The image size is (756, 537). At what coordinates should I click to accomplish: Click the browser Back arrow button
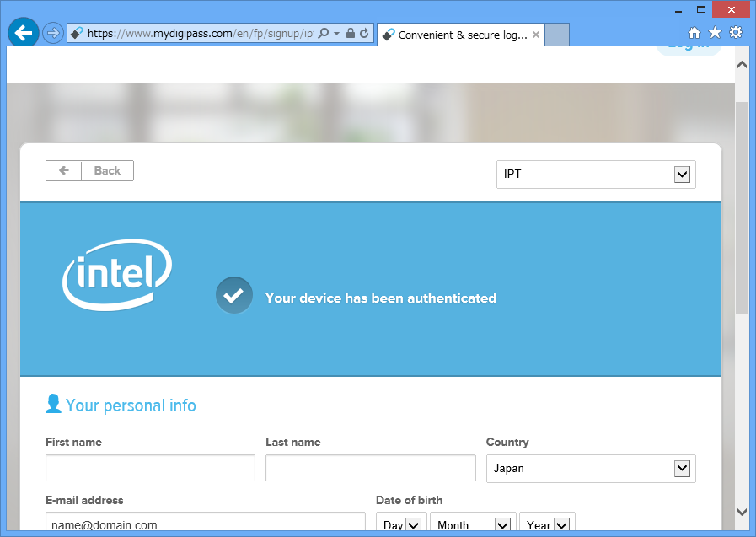point(23,33)
